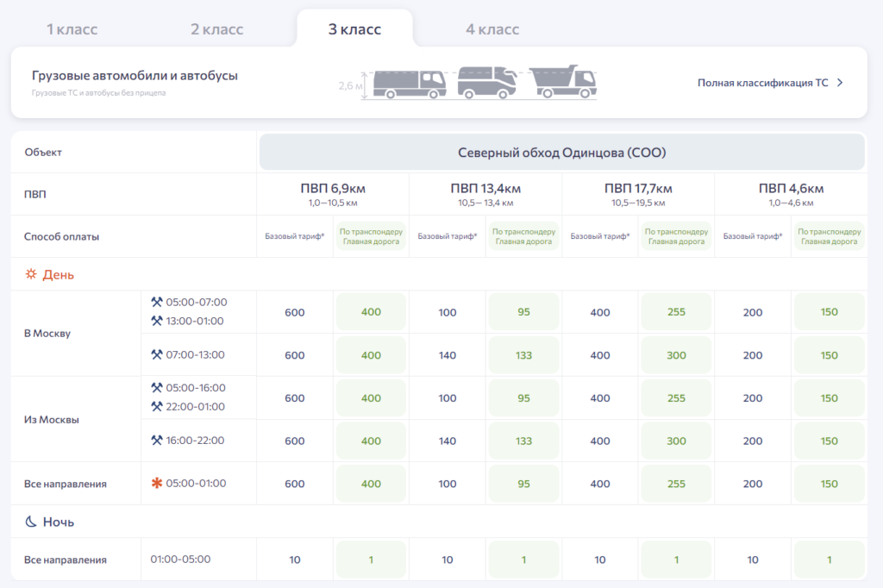Click the dump truck icon on the right
Image resolution: width=883 pixels, height=588 pixels.
tap(563, 81)
